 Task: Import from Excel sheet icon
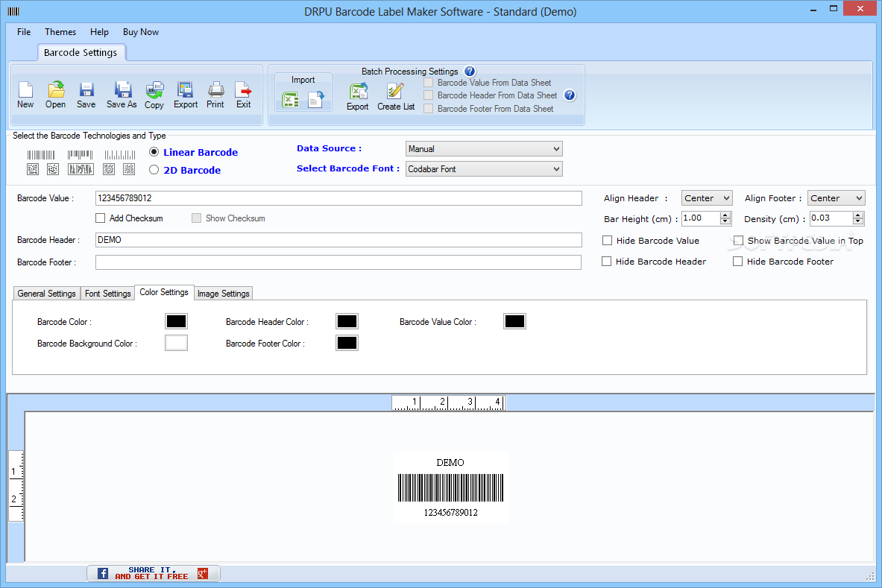tap(290, 100)
